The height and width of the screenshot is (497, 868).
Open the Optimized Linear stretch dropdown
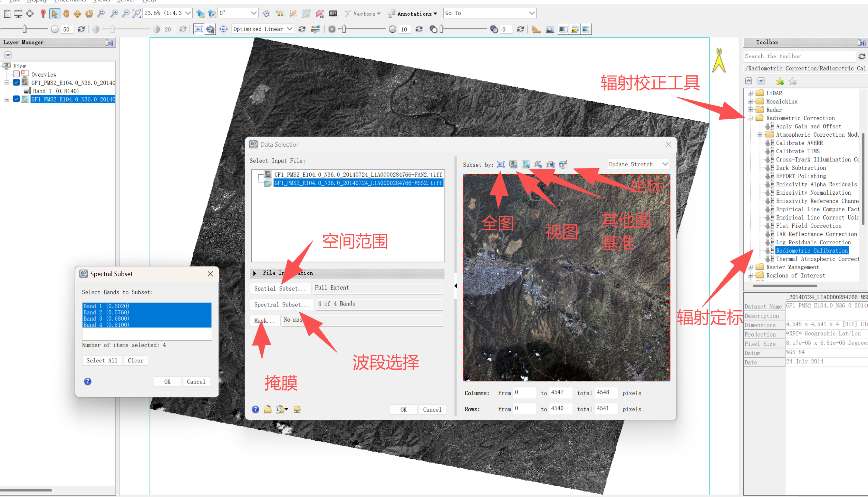(x=262, y=29)
